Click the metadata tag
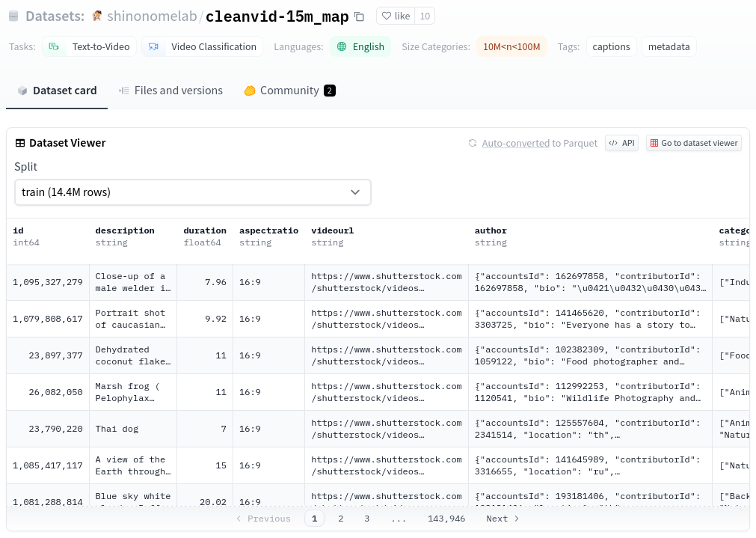The height and width of the screenshot is (538, 756). click(x=669, y=47)
